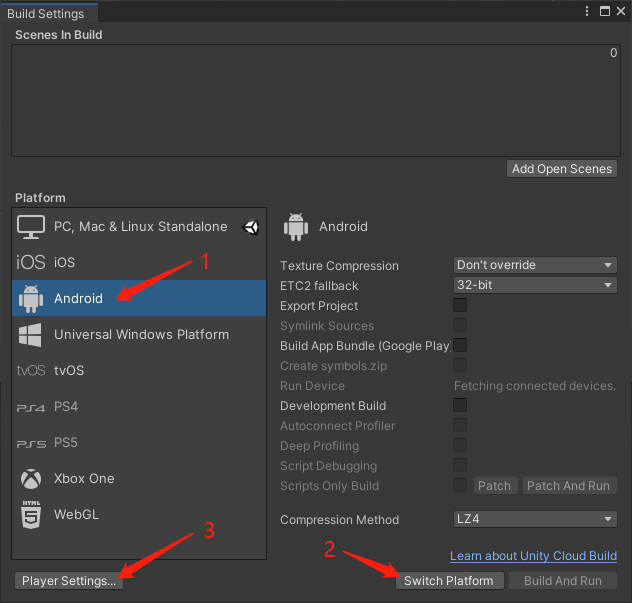Enable the Export Project checkbox
Screen dimensions: 632x603
pos(460,305)
